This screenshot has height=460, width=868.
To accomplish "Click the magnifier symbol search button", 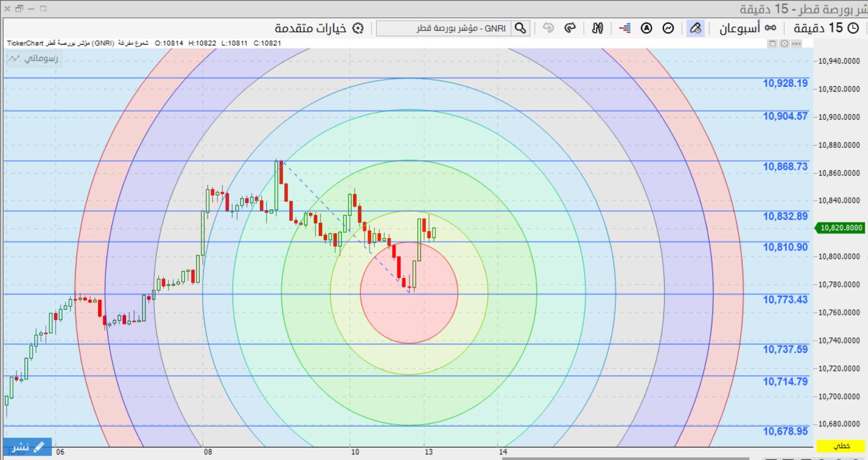I will (521, 28).
